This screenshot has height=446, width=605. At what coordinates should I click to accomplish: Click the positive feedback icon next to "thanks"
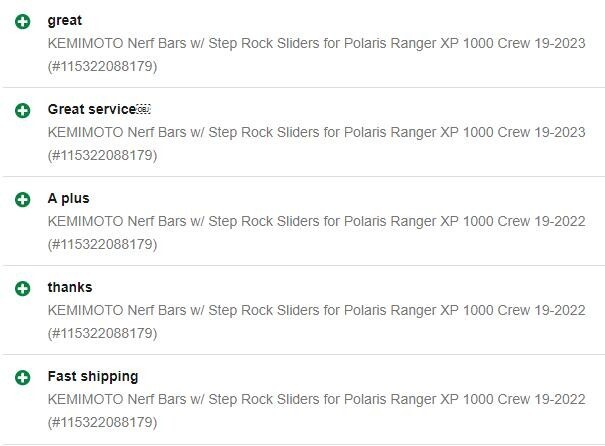tap(23, 288)
